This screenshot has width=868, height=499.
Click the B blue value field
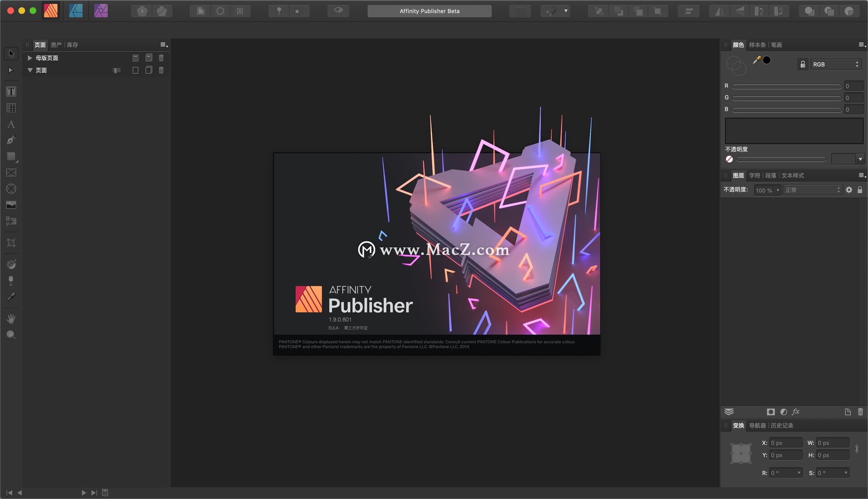click(x=854, y=109)
